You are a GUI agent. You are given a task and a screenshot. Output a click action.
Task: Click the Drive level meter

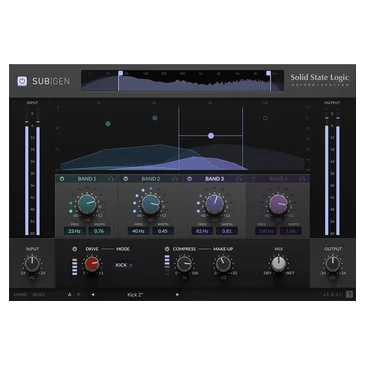pos(75,267)
